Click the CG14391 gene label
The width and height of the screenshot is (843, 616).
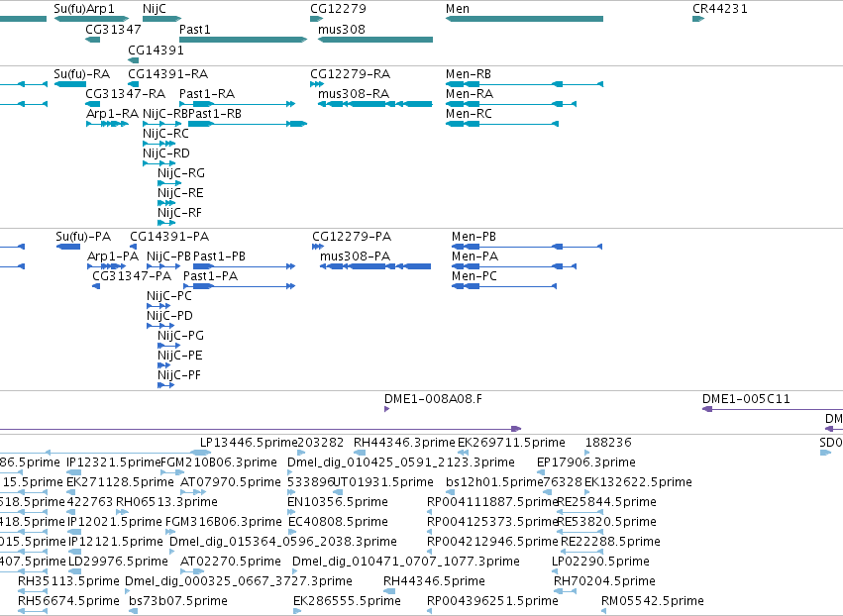156,50
